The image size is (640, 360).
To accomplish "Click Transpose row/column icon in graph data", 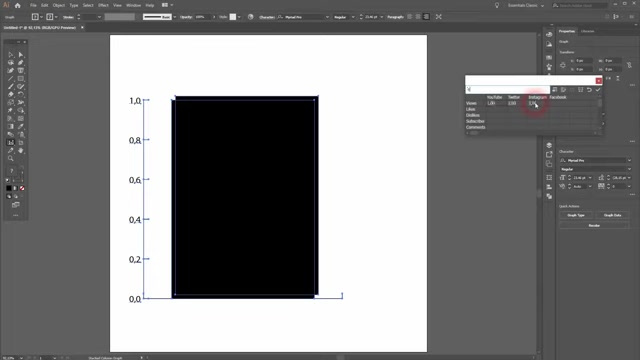I will click(x=563, y=89).
